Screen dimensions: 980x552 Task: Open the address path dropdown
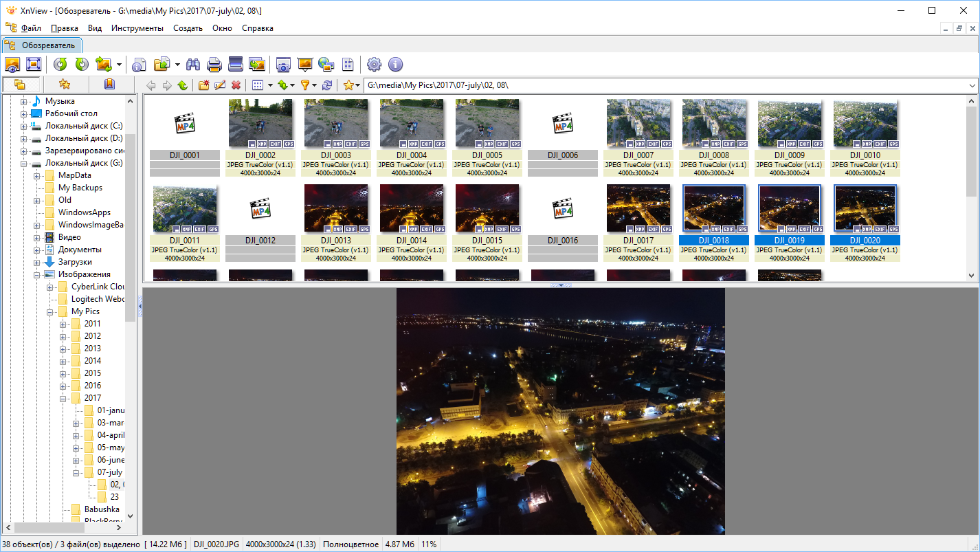pos(972,85)
